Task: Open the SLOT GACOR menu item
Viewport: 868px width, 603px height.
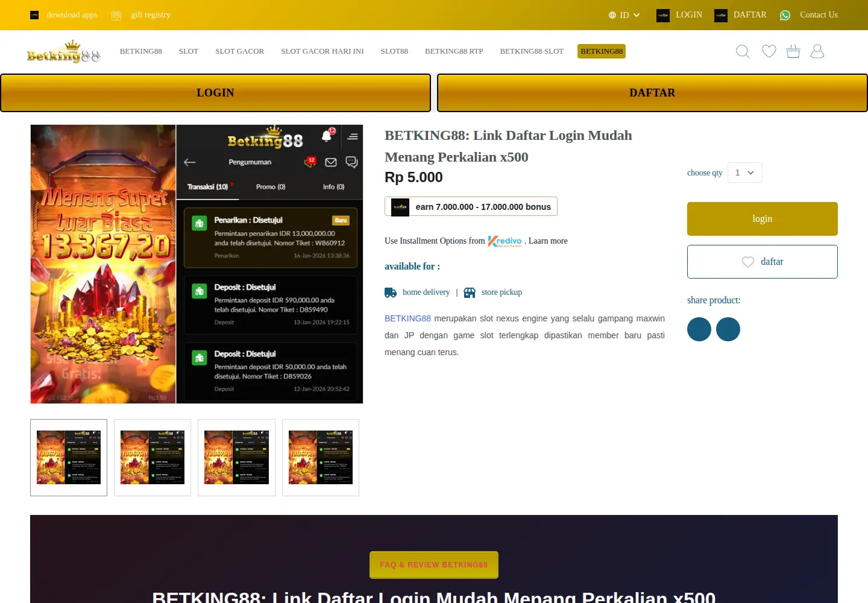Action: pos(240,51)
